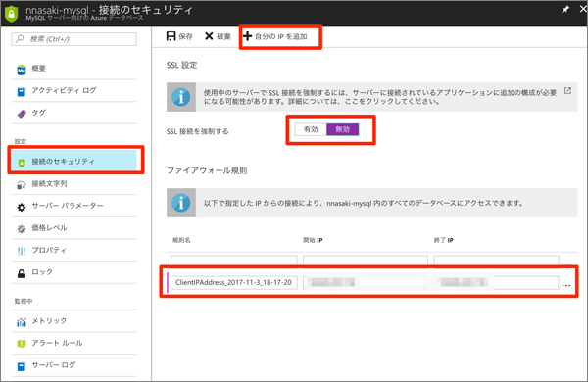
Task: Click the empty 規則名 input field
Action: click(234, 261)
